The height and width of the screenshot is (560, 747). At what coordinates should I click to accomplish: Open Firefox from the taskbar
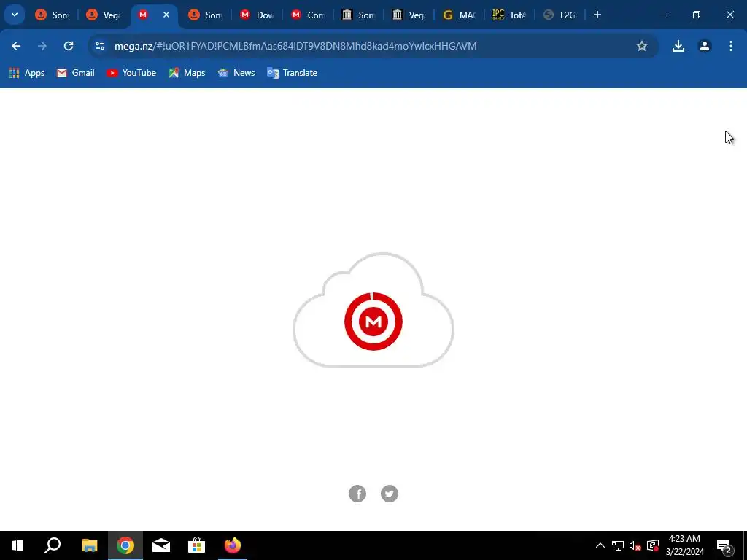pyautogui.click(x=233, y=545)
